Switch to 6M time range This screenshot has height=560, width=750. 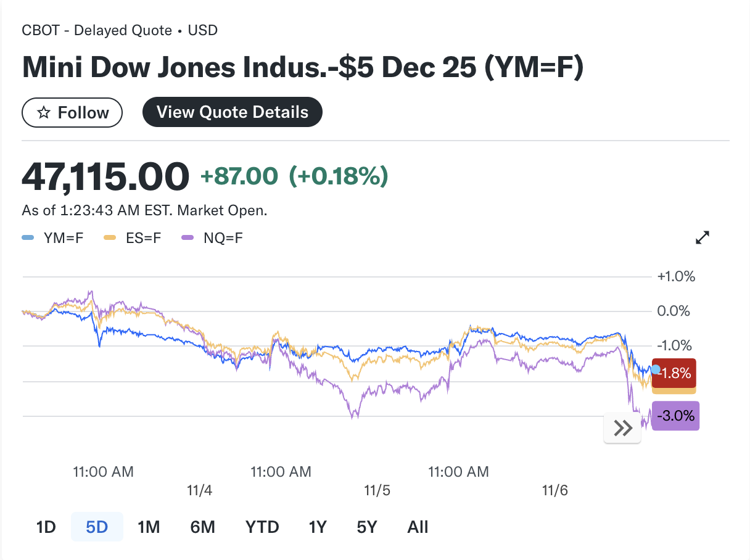tap(203, 527)
